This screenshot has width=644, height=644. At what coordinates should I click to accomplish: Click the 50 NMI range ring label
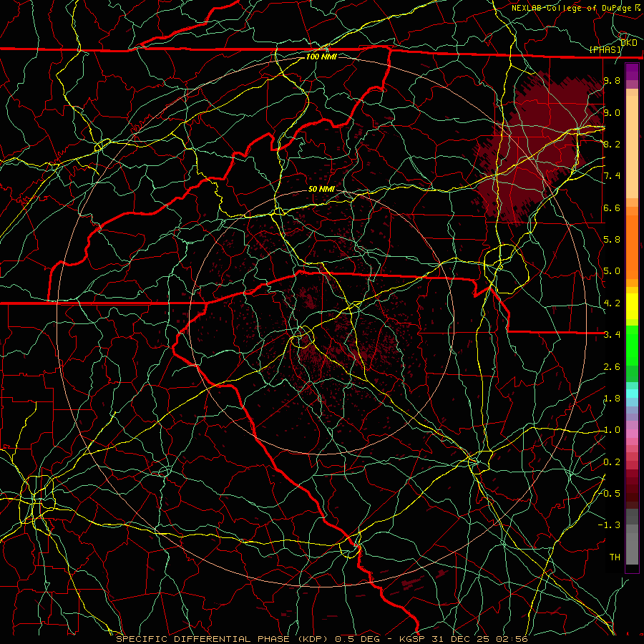321,189
